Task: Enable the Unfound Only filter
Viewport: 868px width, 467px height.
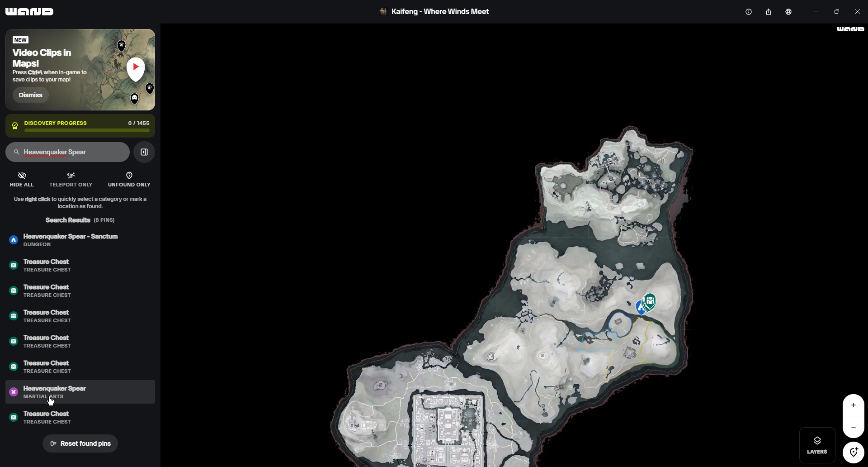Action: 129,179
